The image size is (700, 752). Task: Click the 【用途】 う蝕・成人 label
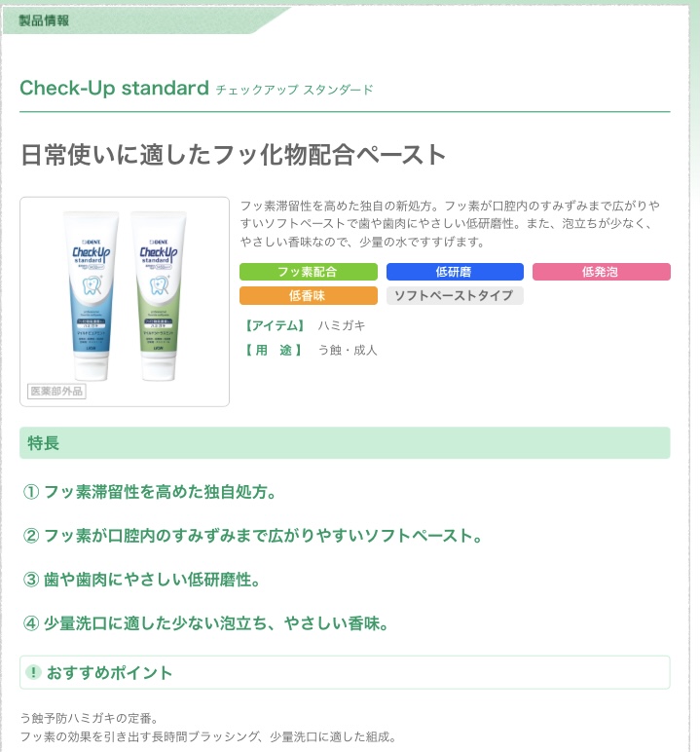(x=310, y=351)
